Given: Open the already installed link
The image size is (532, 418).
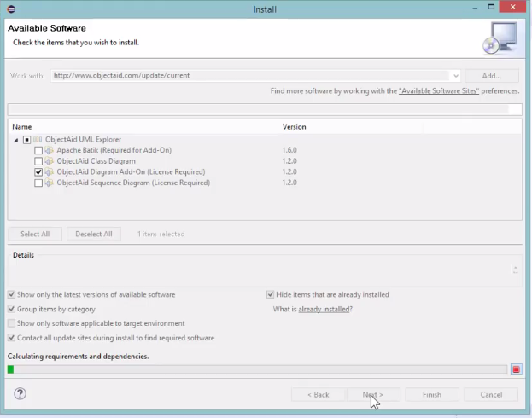Looking at the screenshot, I should click(324, 309).
